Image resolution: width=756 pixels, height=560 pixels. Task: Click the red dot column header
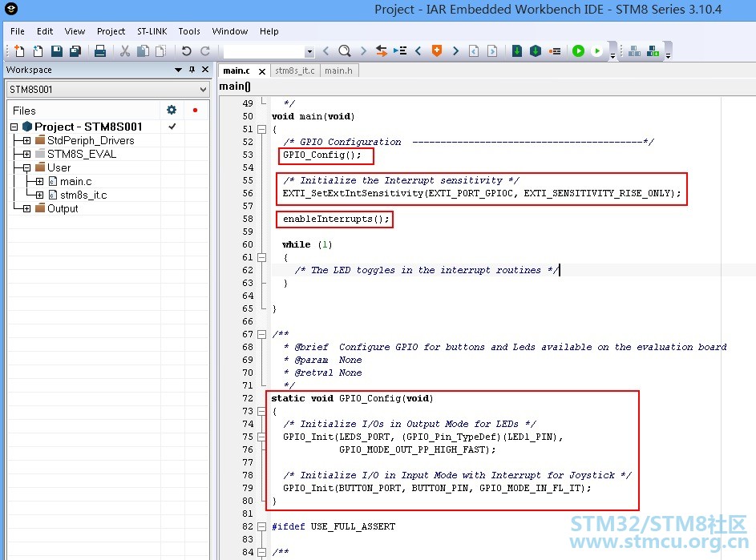coord(195,110)
